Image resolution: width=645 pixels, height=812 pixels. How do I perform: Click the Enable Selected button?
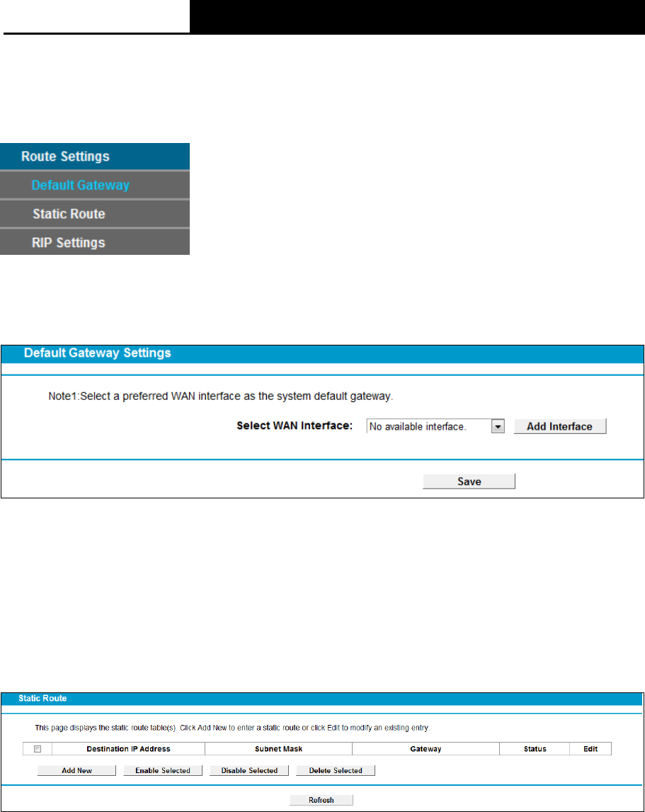[x=163, y=770]
